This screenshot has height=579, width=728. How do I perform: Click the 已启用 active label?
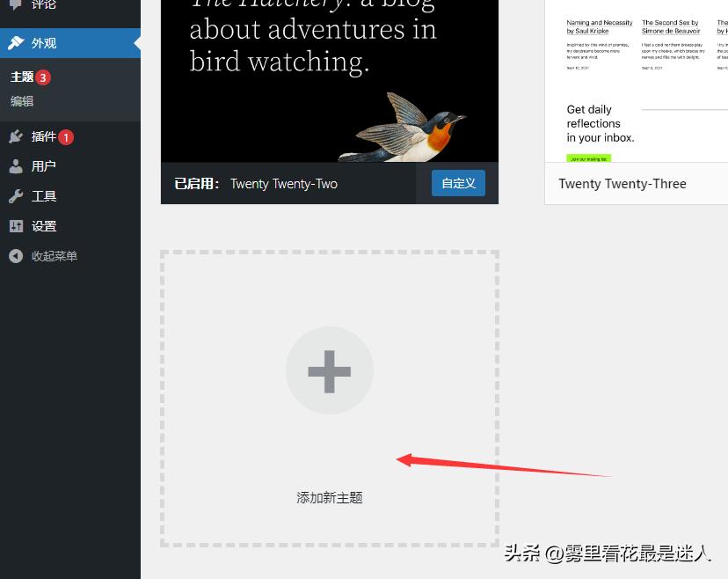(x=196, y=184)
